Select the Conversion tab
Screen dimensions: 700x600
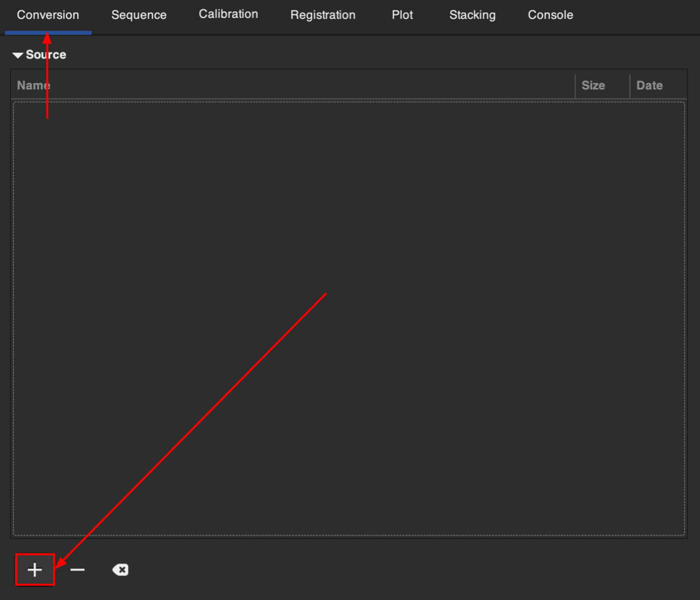point(48,15)
